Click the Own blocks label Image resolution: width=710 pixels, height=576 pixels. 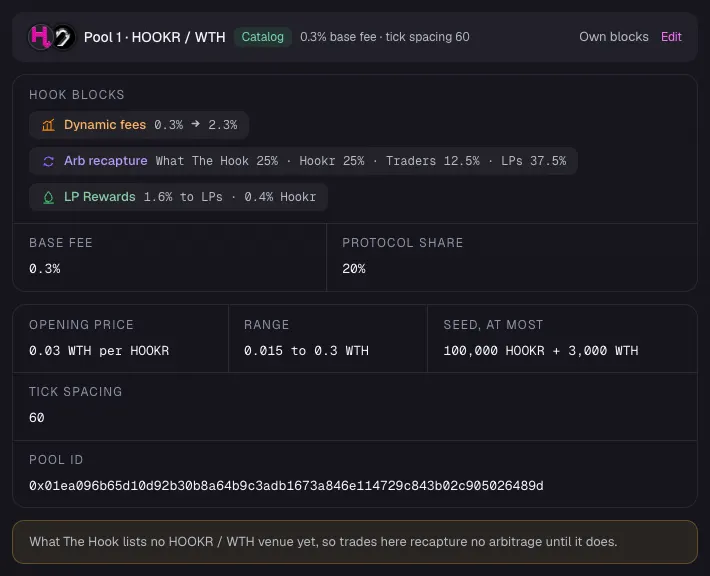[x=614, y=37]
